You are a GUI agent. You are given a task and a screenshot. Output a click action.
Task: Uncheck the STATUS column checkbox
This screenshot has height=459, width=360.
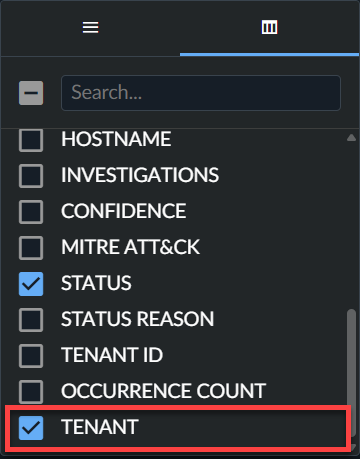click(31, 284)
